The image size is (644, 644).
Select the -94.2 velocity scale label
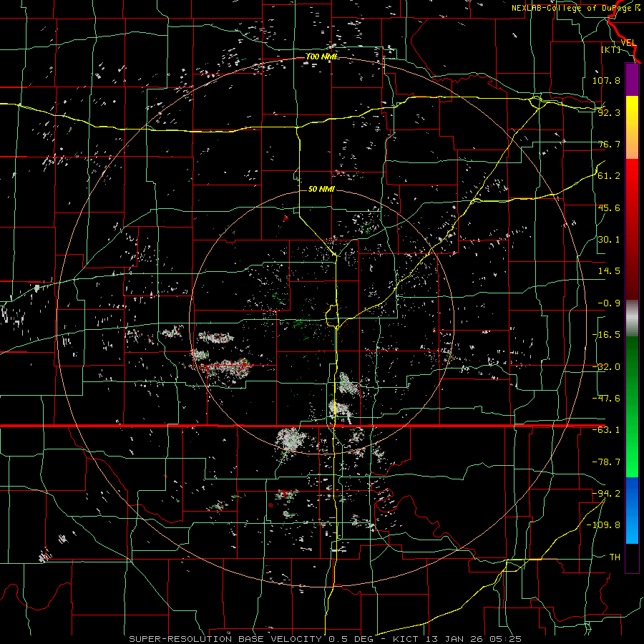pos(606,494)
